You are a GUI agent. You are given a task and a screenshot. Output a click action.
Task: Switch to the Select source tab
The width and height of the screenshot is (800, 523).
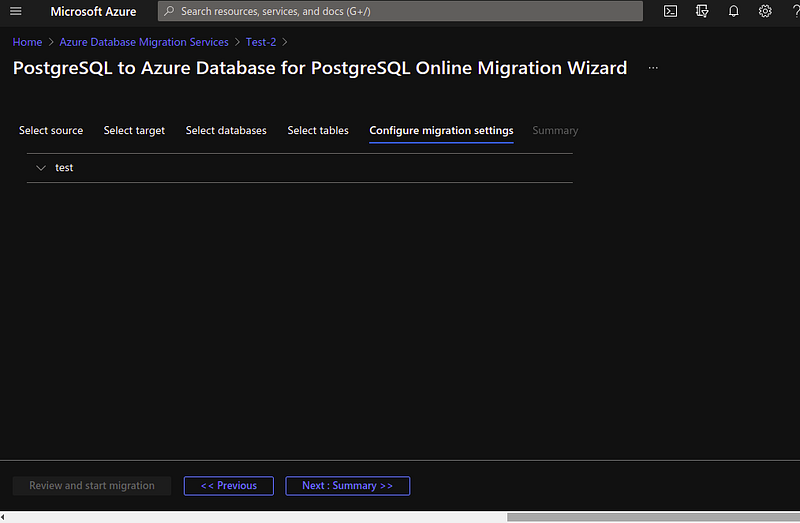pyautogui.click(x=51, y=131)
